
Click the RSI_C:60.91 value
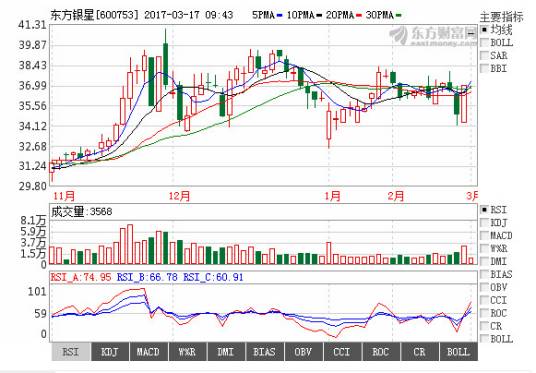213,277
